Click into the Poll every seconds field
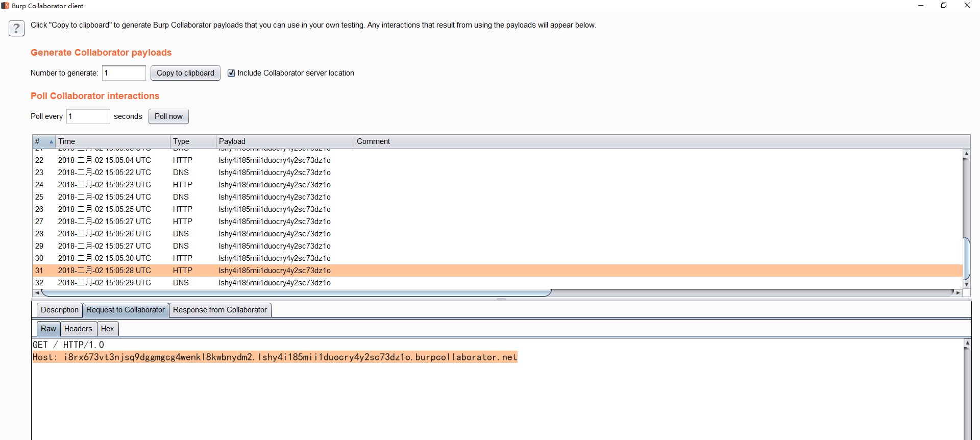This screenshot has height=440, width=980. [x=88, y=116]
